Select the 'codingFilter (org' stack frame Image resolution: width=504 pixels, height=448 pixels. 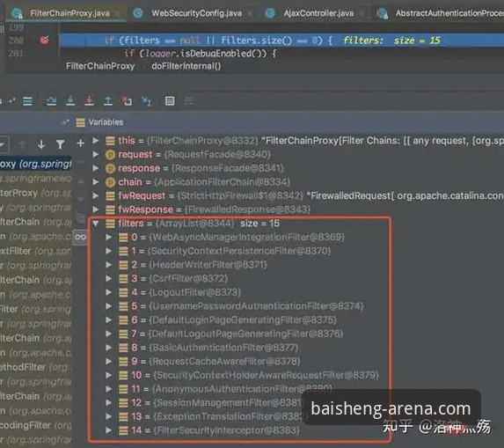pos(36,425)
